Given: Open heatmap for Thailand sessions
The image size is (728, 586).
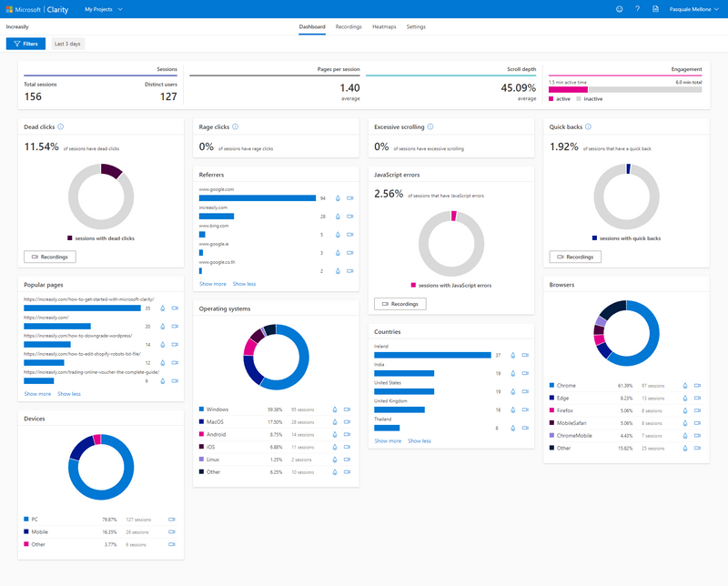Looking at the screenshot, I should (513, 428).
